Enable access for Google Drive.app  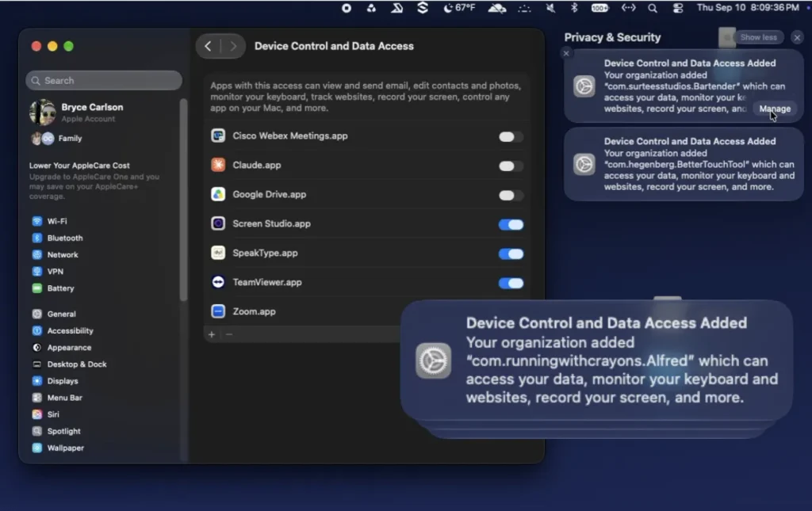pyautogui.click(x=511, y=196)
